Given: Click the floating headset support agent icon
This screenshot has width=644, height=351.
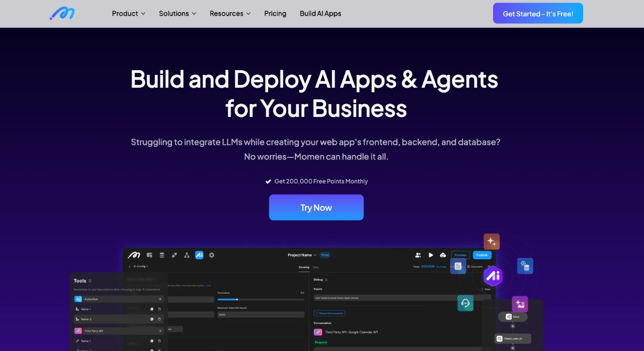Looking at the screenshot, I should coord(465,303).
